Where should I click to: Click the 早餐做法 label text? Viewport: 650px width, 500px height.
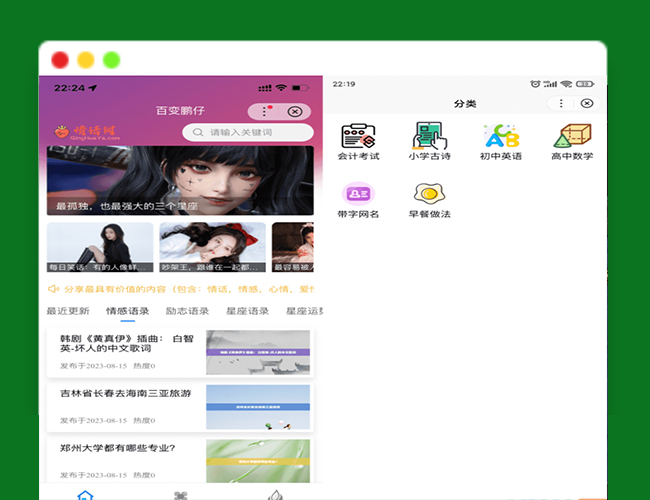pos(429,214)
